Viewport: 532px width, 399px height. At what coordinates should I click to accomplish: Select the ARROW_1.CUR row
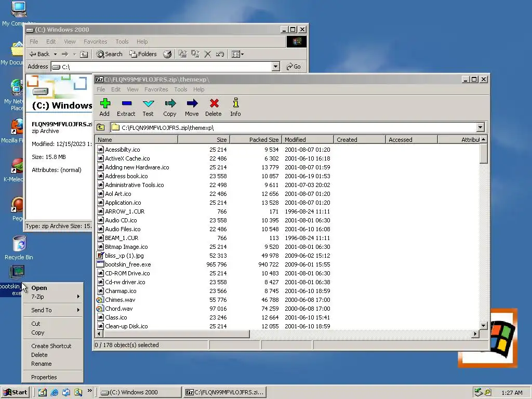(288, 211)
